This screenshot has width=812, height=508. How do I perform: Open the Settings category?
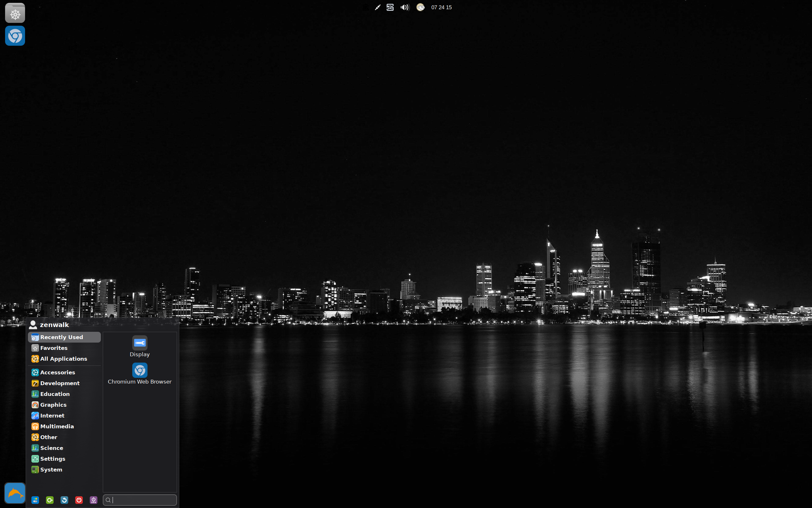coord(64,458)
